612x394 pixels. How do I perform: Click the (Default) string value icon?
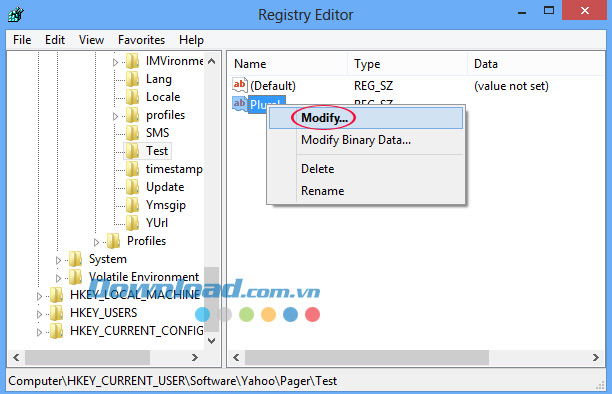(x=240, y=85)
